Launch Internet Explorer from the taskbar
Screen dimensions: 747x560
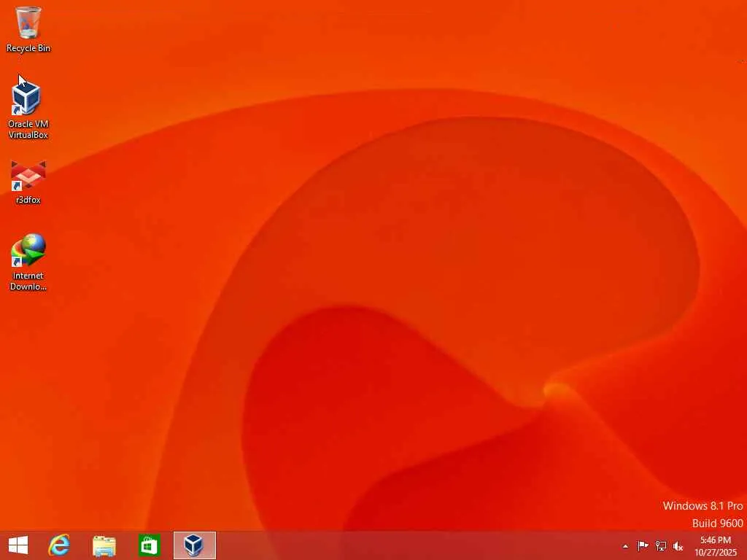[x=59, y=545]
